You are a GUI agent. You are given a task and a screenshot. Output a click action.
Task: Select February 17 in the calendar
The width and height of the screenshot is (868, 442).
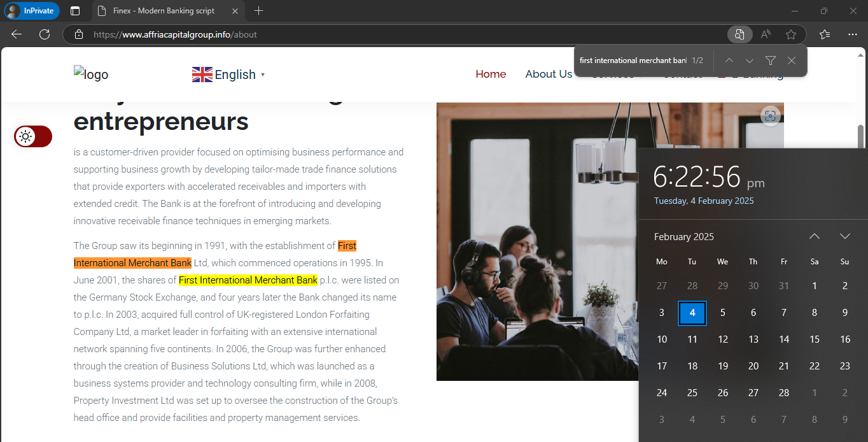pyautogui.click(x=662, y=366)
